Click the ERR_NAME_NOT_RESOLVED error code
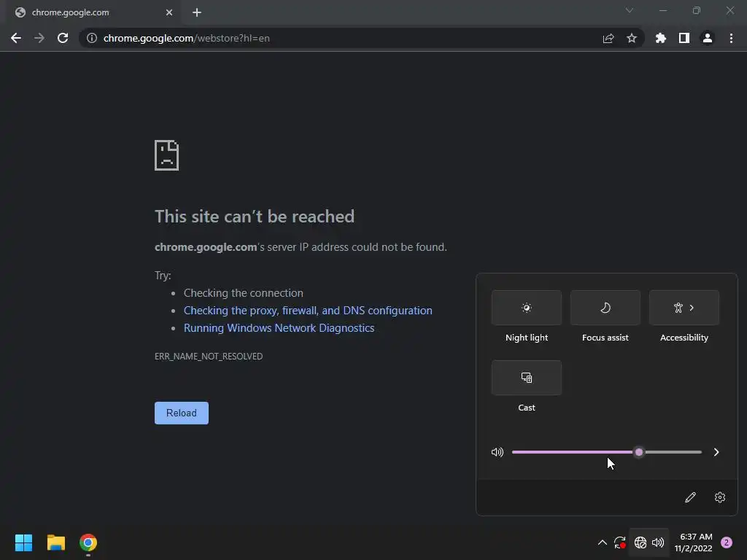Viewport: 747px width, 560px height. pyautogui.click(x=209, y=356)
